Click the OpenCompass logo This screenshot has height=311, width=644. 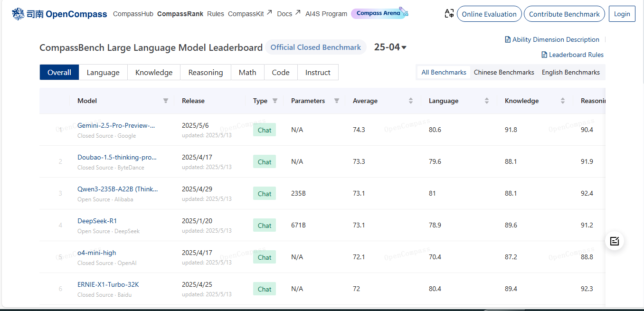point(59,14)
